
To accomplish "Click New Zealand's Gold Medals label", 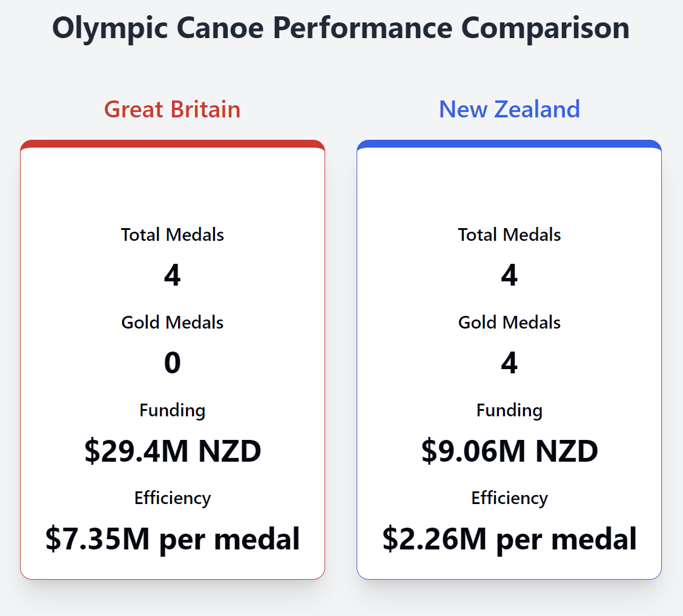I will 509,323.
